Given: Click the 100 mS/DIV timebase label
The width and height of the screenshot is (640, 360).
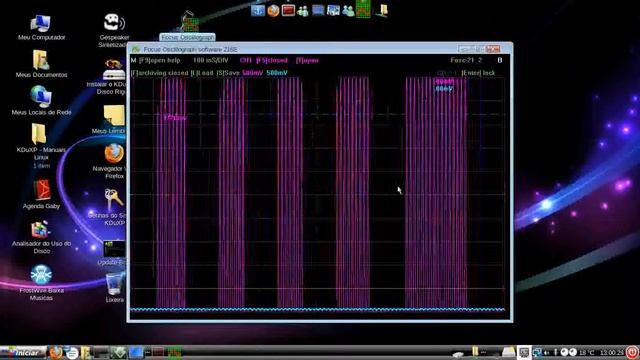Looking at the screenshot, I should (x=211, y=60).
